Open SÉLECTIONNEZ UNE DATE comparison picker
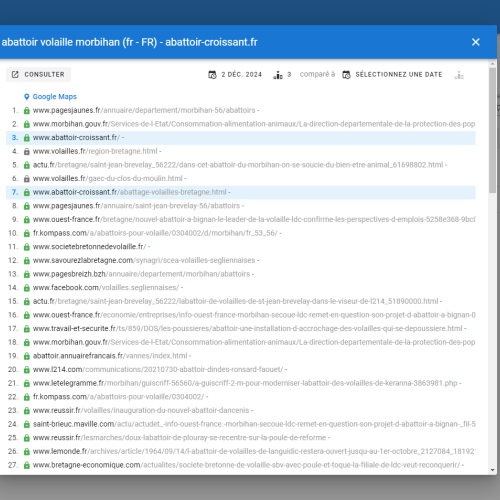Image resolution: width=500 pixels, height=500 pixels. pyautogui.click(x=393, y=74)
